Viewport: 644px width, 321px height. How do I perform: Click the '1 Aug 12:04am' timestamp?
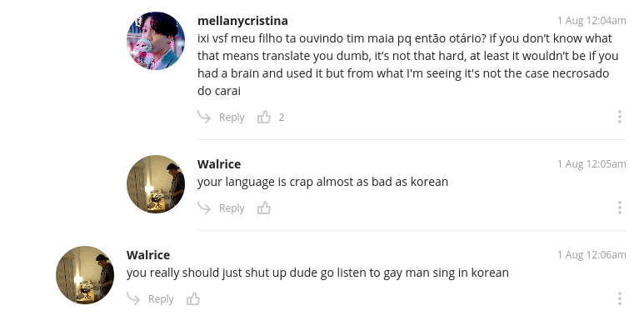click(x=592, y=21)
